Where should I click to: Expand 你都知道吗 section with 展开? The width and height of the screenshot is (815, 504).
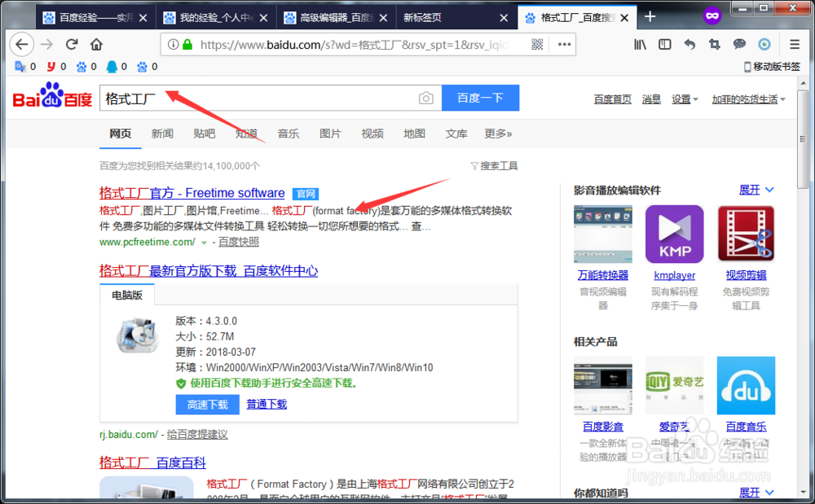tap(756, 492)
